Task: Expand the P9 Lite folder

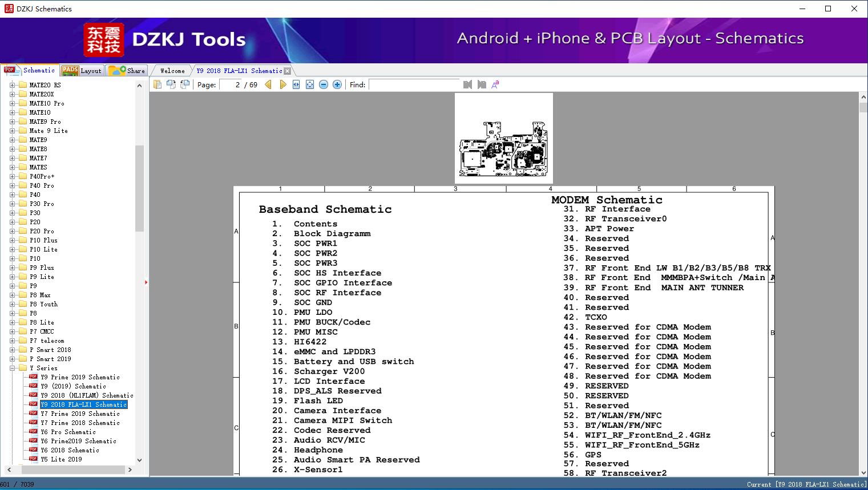Action: tap(12, 277)
